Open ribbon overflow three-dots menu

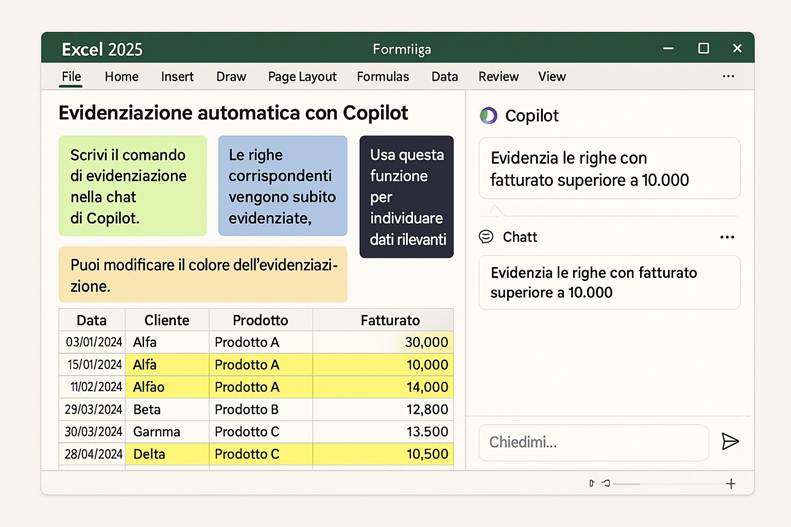pyautogui.click(x=728, y=76)
